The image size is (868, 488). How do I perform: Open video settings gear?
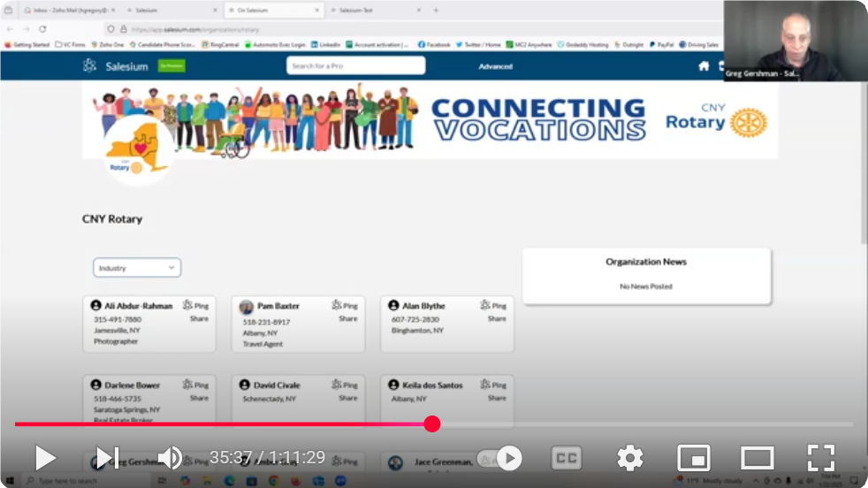point(630,458)
